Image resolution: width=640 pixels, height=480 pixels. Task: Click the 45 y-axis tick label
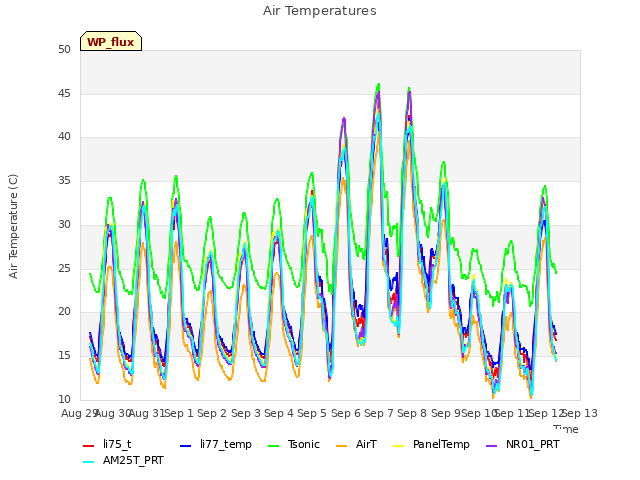[x=64, y=93]
